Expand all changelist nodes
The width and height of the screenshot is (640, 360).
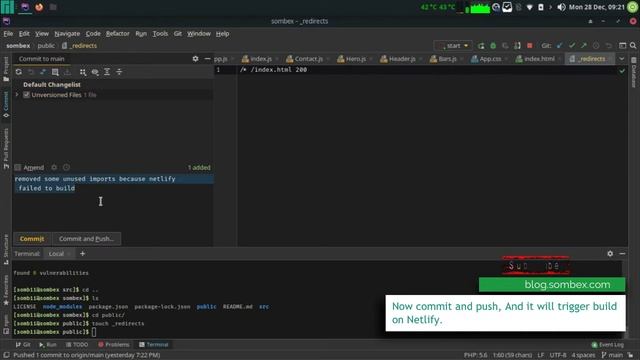point(107,72)
